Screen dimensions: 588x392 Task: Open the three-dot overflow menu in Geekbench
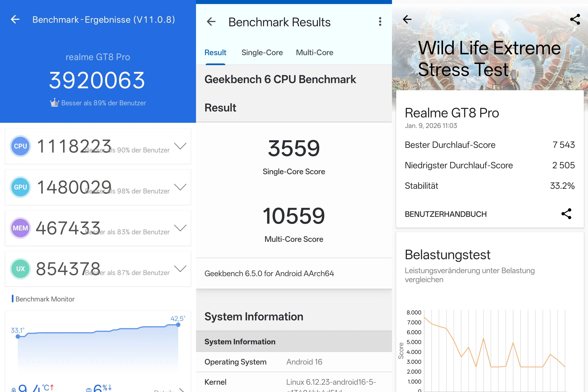[x=380, y=22]
